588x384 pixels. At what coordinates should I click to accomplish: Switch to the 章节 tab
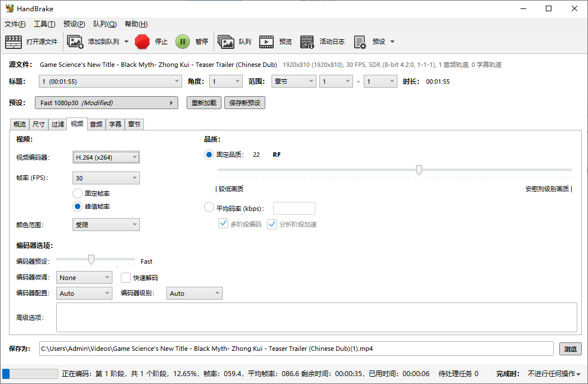pyautogui.click(x=134, y=124)
